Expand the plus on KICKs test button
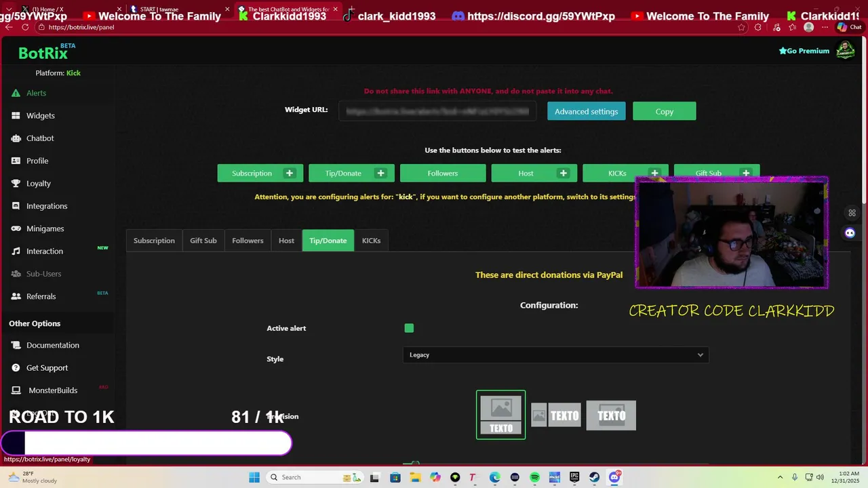868x488 pixels. [x=654, y=173]
